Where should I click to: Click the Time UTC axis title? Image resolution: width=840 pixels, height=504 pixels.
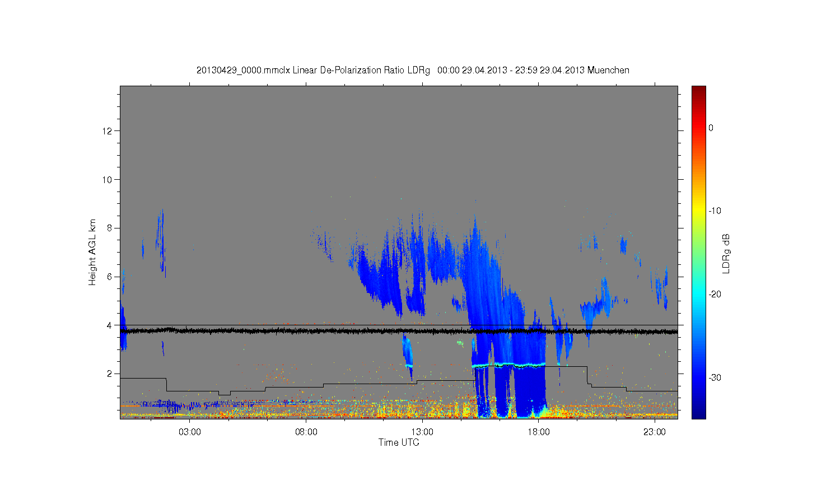(399, 442)
